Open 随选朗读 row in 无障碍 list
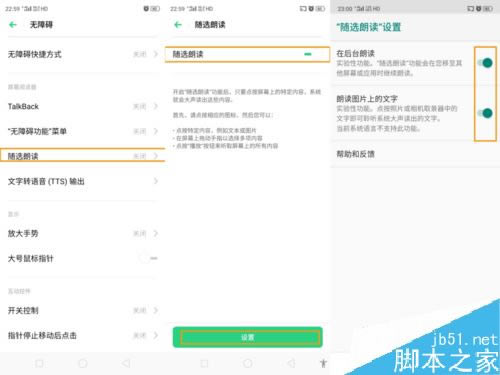500x375 pixels. tap(82, 156)
